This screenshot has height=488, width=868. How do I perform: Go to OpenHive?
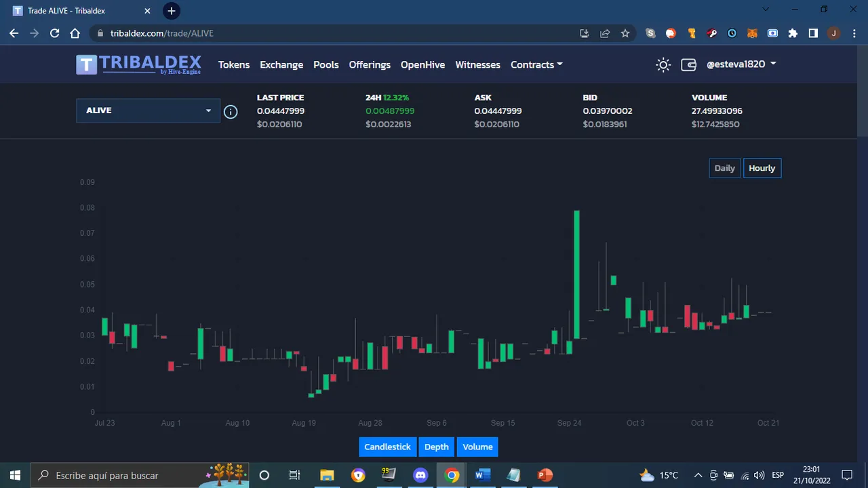pyautogui.click(x=422, y=64)
